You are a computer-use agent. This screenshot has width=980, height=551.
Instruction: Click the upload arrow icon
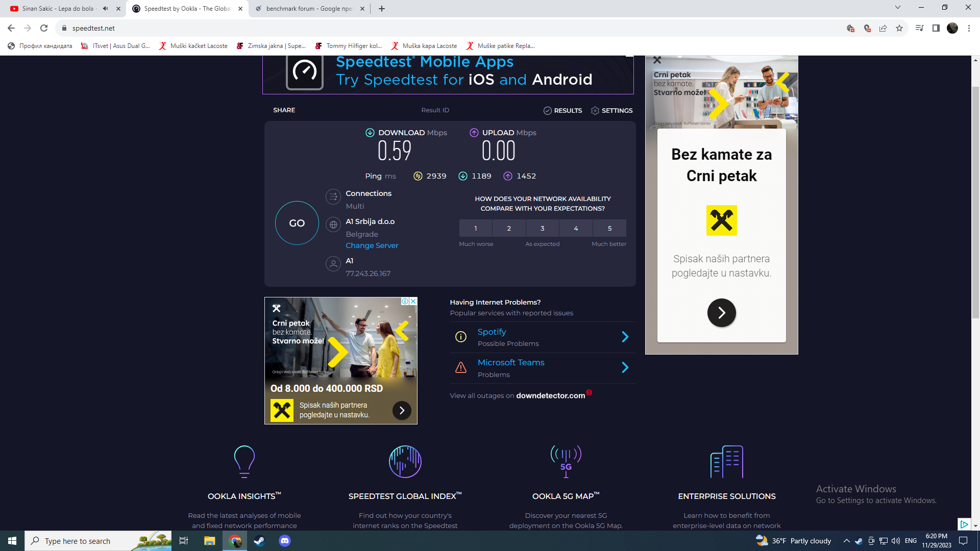point(474,133)
